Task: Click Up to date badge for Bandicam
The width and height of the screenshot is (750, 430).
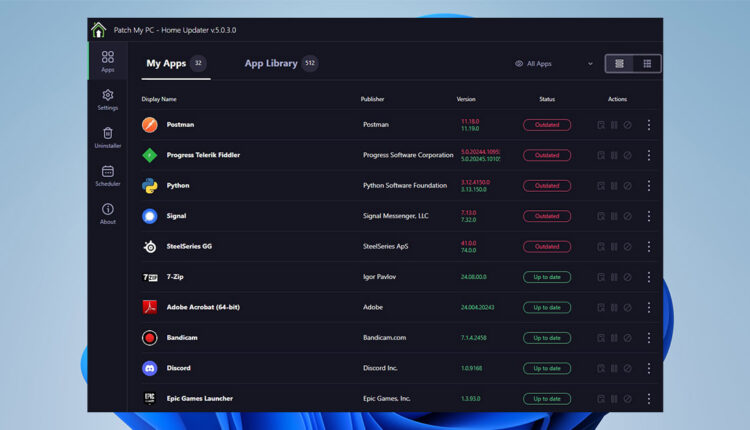Action: click(547, 338)
